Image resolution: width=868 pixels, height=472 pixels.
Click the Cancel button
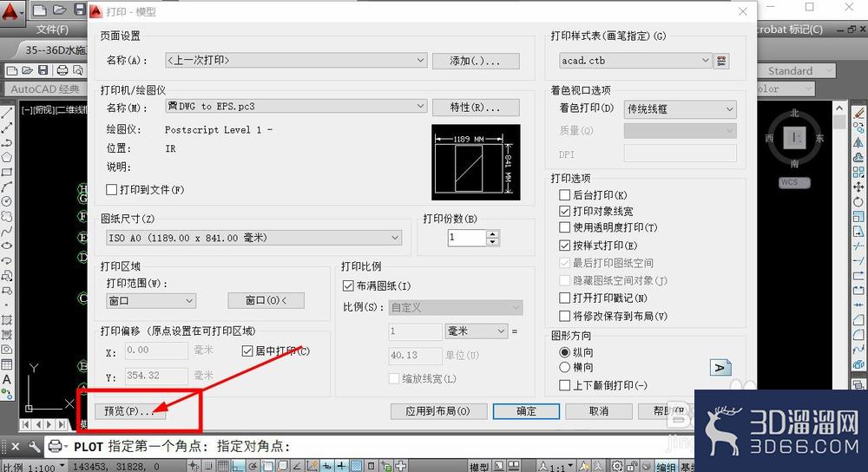pyautogui.click(x=599, y=411)
